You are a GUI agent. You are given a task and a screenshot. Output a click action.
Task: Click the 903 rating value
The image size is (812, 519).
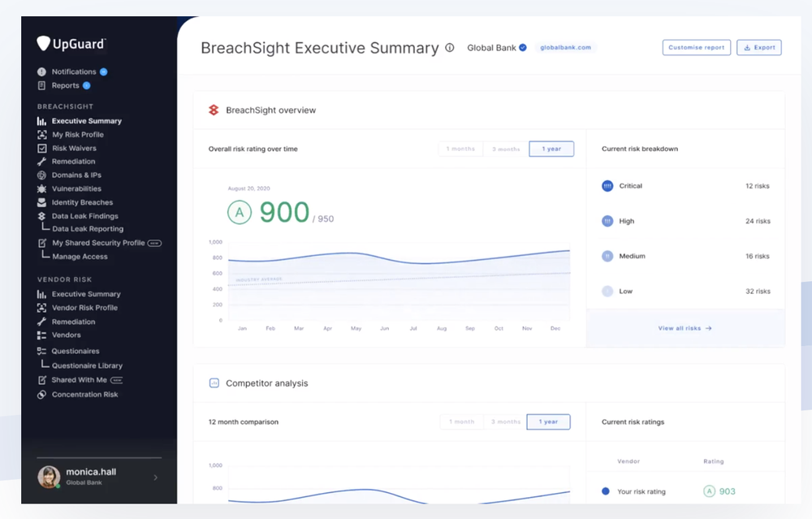tap(727, 491)
